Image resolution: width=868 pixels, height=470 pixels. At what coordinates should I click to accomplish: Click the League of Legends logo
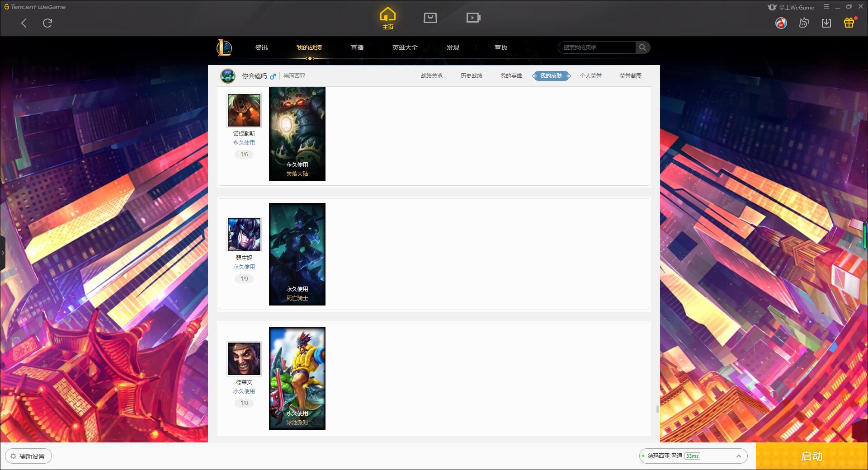tap(224, 47)
